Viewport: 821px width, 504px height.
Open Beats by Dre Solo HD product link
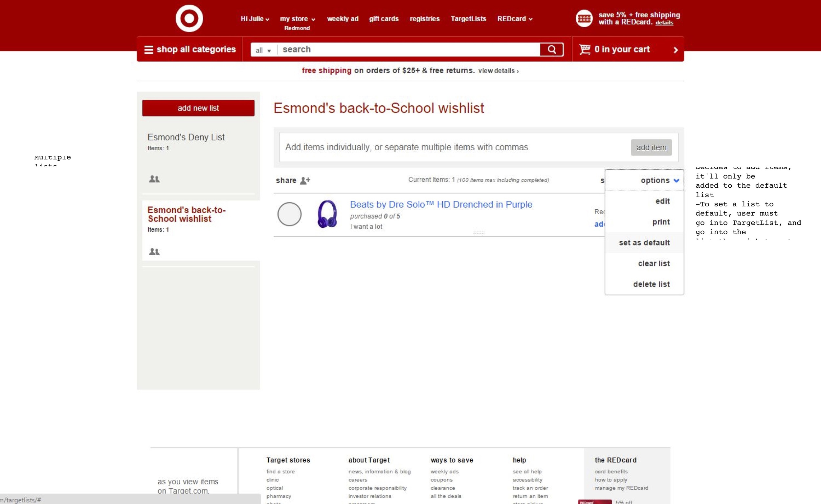pyautogui.click(x=441, y=204)
